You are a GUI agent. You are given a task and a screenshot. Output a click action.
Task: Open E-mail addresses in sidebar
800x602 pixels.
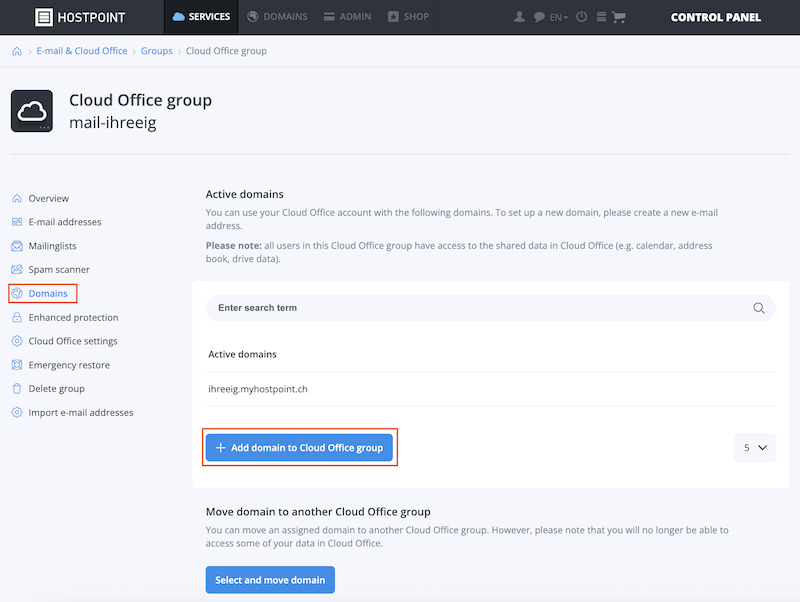pos(65,222)
